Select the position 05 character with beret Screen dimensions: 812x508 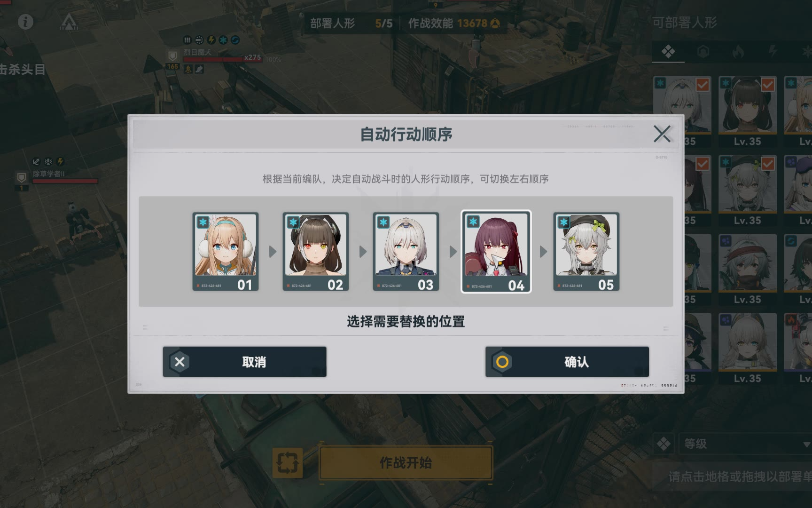[x=586, y=252]
